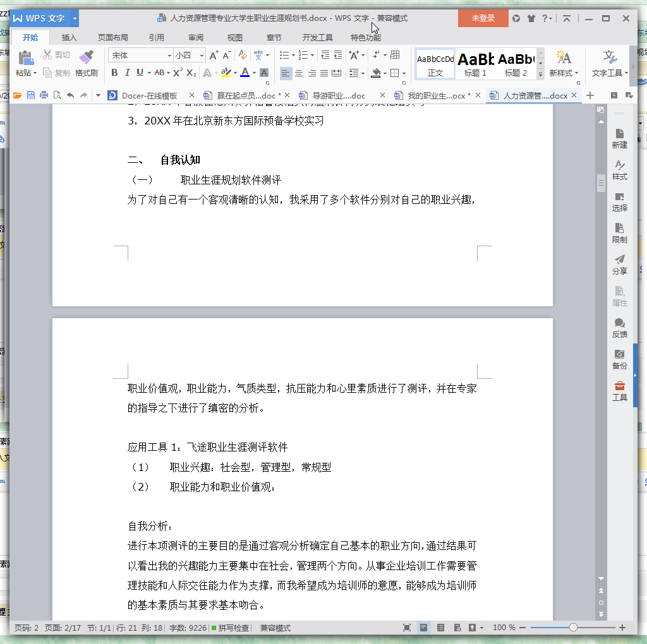
Task: Click the zoom slider handle
Action: (x=572, y=628)
